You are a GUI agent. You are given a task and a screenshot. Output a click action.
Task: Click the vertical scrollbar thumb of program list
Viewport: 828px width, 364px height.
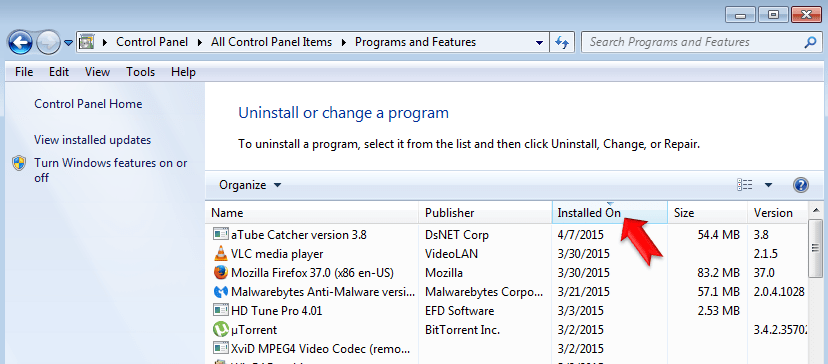pyautogui.click(x=816, y=248)
